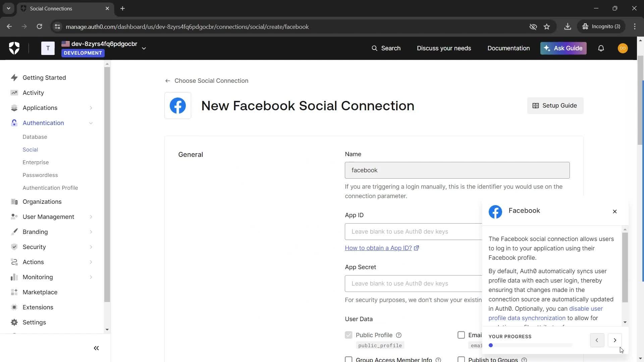
Task: Click the connection Name field
Action: (457, 170)
